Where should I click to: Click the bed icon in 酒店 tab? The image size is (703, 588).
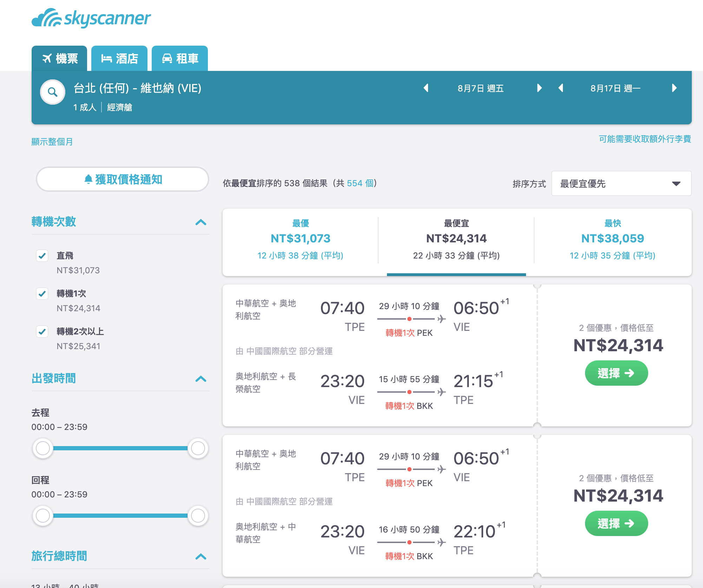point(106,58)
